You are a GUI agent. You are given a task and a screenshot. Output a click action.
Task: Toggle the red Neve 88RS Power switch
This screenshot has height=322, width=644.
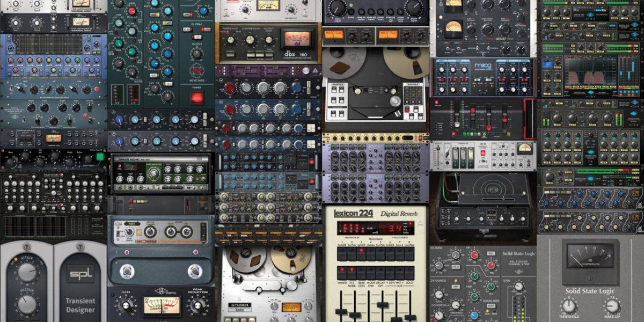click(x=197, y=98)
